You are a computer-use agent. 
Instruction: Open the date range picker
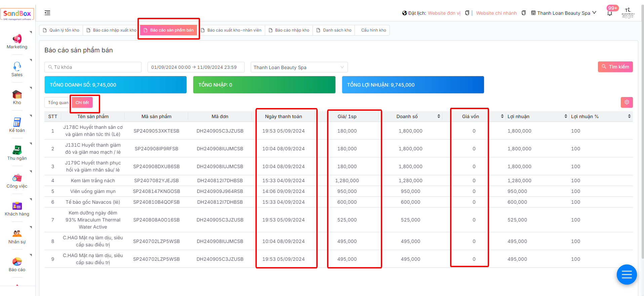point(196,67)
